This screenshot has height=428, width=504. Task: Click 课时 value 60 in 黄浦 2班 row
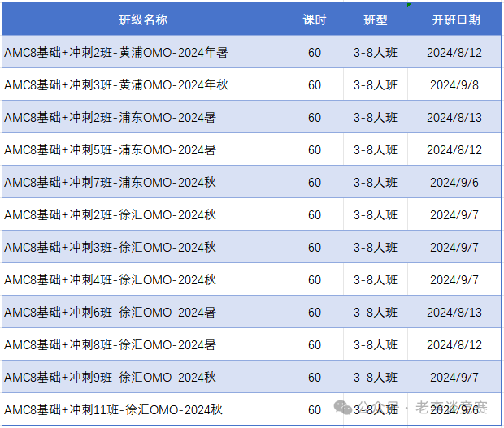(x=315, y=53)
